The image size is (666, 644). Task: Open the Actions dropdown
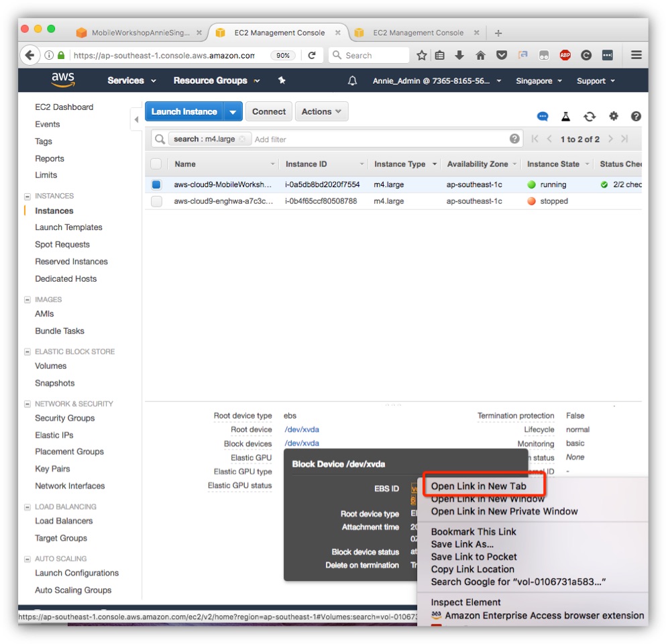[x=321, y=112]
